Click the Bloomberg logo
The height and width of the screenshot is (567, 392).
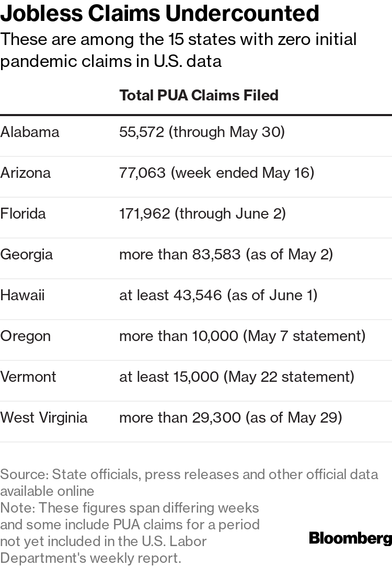pyautogui.click(x=351, y=538)
